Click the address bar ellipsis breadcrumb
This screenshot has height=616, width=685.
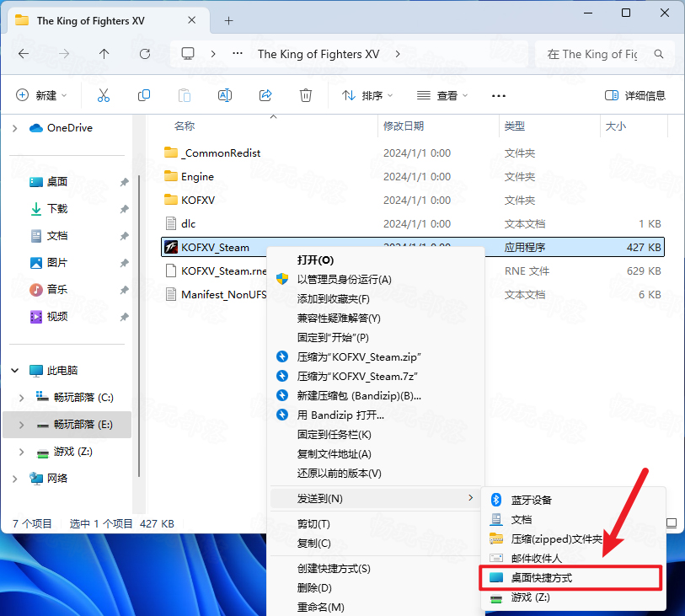pos(238,53)
